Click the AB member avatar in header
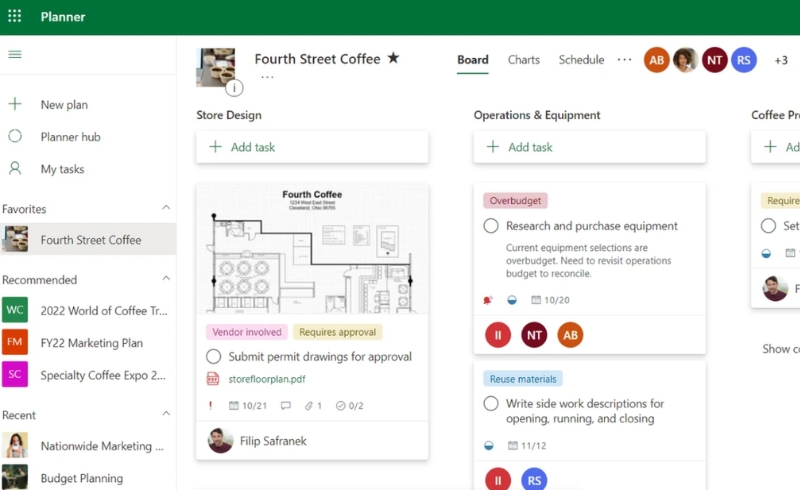 click(657, 60)
